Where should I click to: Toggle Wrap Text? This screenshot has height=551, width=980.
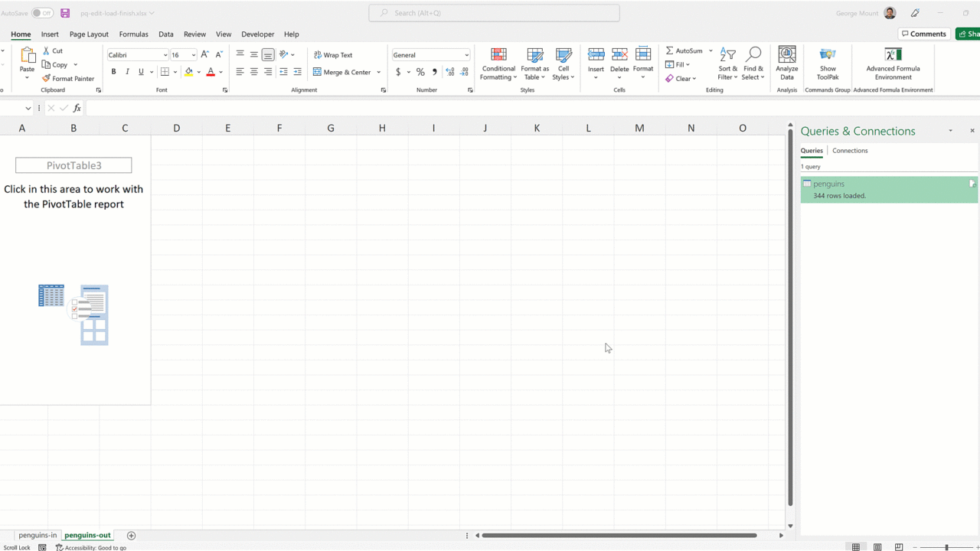pos(333,55)
